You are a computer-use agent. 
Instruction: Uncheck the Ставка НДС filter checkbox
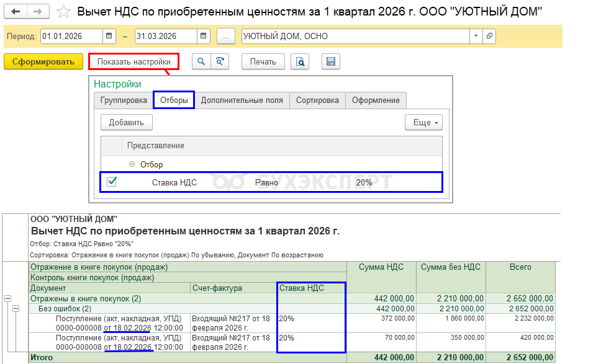tap(112, 182)
